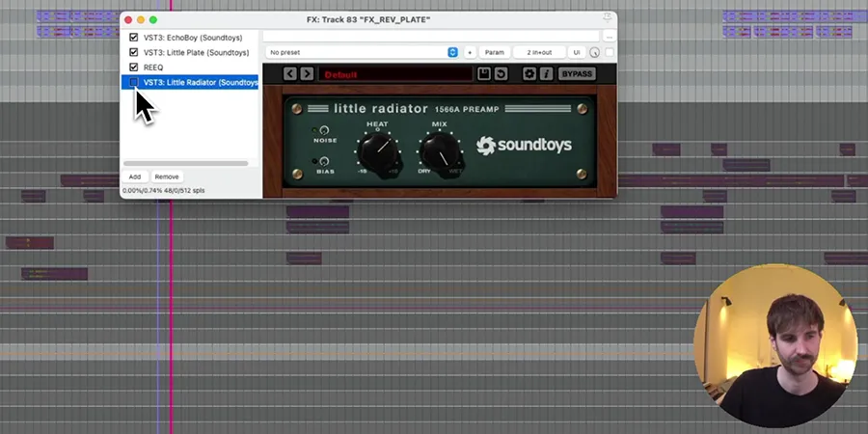Click the preset dropdown stepper arrows
The width and height of the screenshot is (868, 434).
pyautogui.click(x=452, y=53)
